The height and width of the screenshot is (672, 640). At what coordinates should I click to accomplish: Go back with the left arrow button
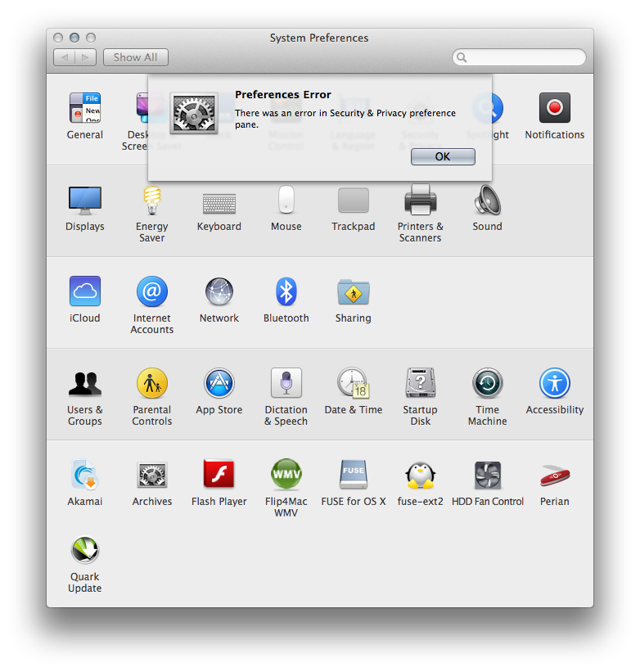(65, 57)
